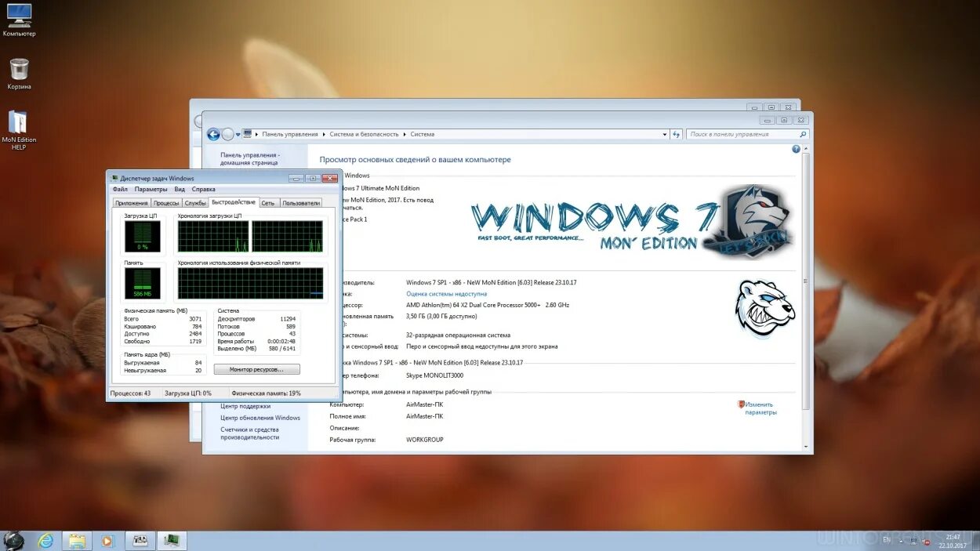Open recent pages dropdown next to forward button
980x551 pixels.
(238, 135)
